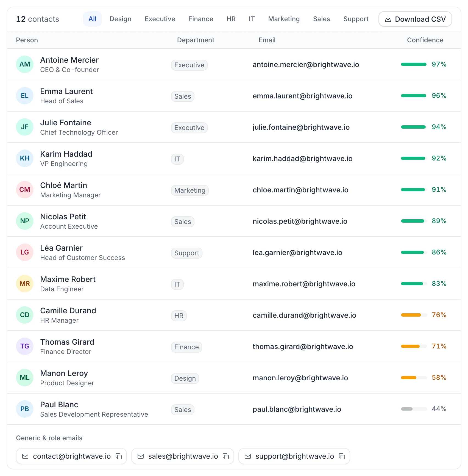Click the CM avatar for Chloé Martin
468x476 pixels.
click(25, 190)
